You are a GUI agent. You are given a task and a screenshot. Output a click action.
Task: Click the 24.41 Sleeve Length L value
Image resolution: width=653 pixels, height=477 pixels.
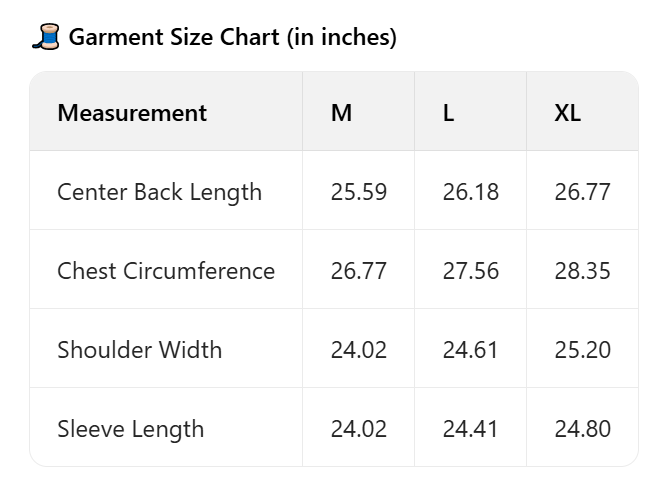pyautogui.click(x=470, y=429)
